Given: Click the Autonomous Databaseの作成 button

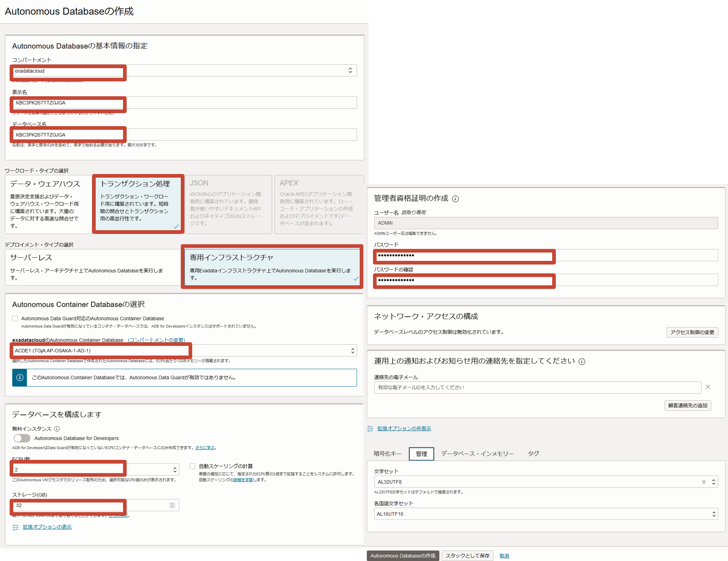Looking at the screenshot, I should (x=403, y=556).
